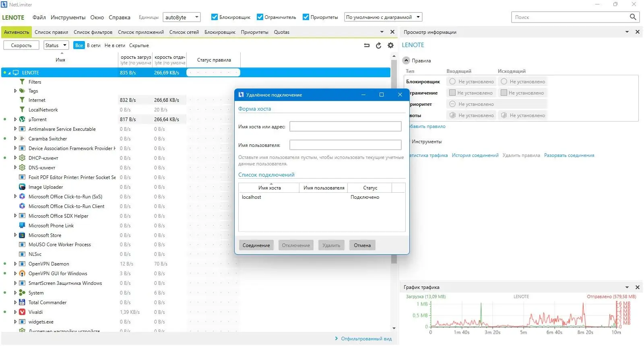Click Отмена in the remote connection dialog
Screen dimensions: 644x346
(362, 245)
